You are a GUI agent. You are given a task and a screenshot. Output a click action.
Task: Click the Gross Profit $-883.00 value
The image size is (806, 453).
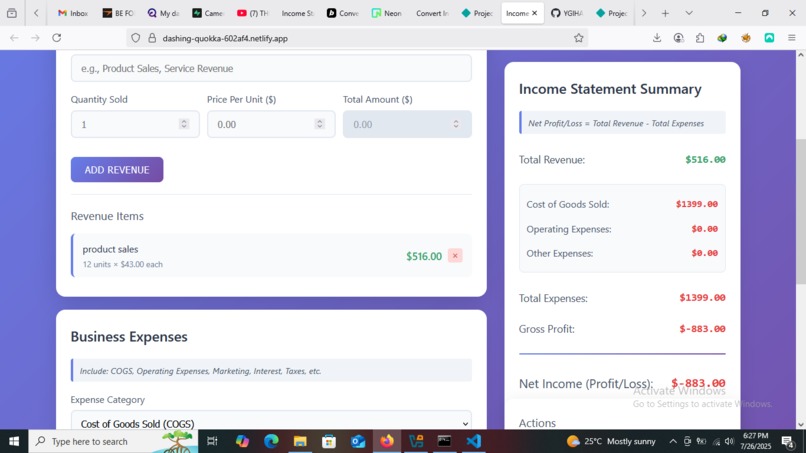[702, 329]
